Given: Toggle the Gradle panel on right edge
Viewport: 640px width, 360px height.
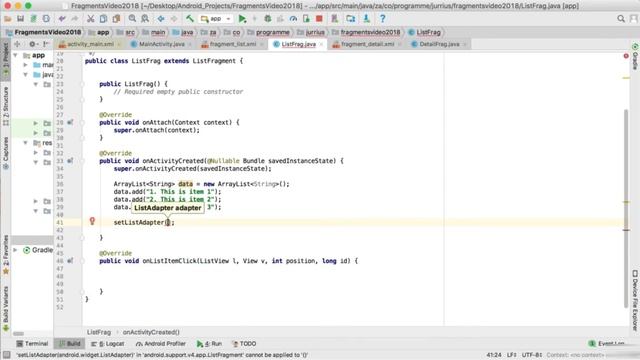Looking at the screenshot, I should pos(635,57).
